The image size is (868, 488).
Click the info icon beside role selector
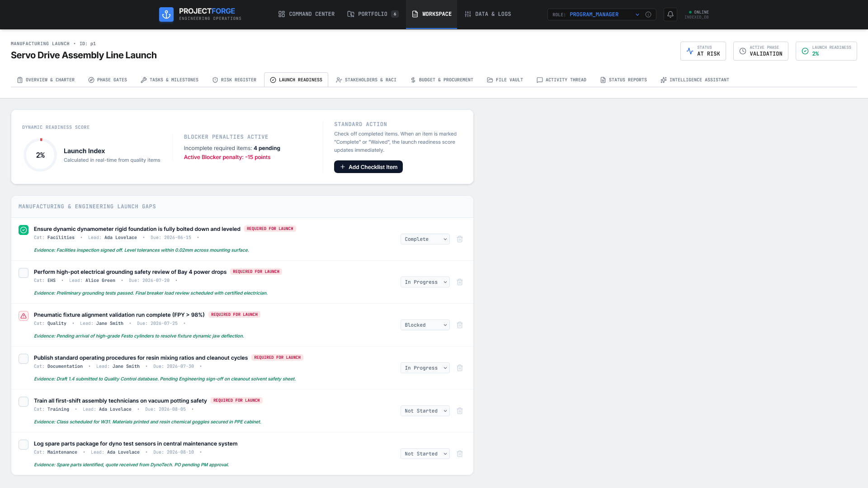pos(648,14)
